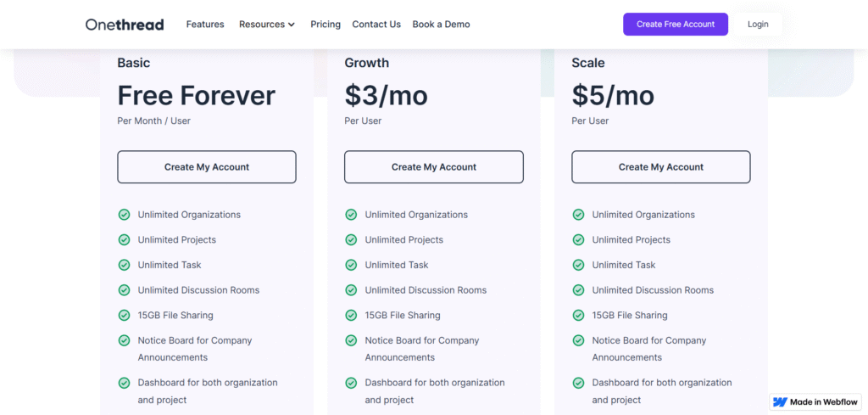868x415 pixels.
Task: Click Basic plan 15GB File Sharing check icon
Action: (x=124, y=315)
